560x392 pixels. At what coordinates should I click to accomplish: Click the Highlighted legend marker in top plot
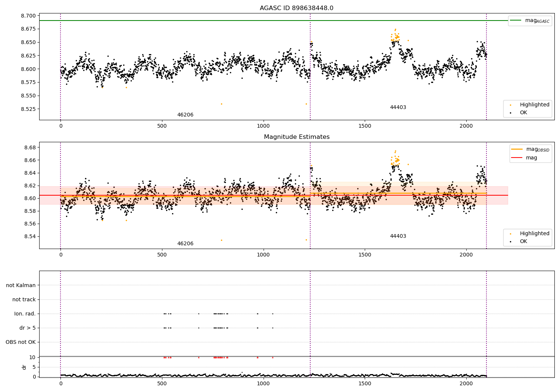pyautogui.click(x=510, y=105)
